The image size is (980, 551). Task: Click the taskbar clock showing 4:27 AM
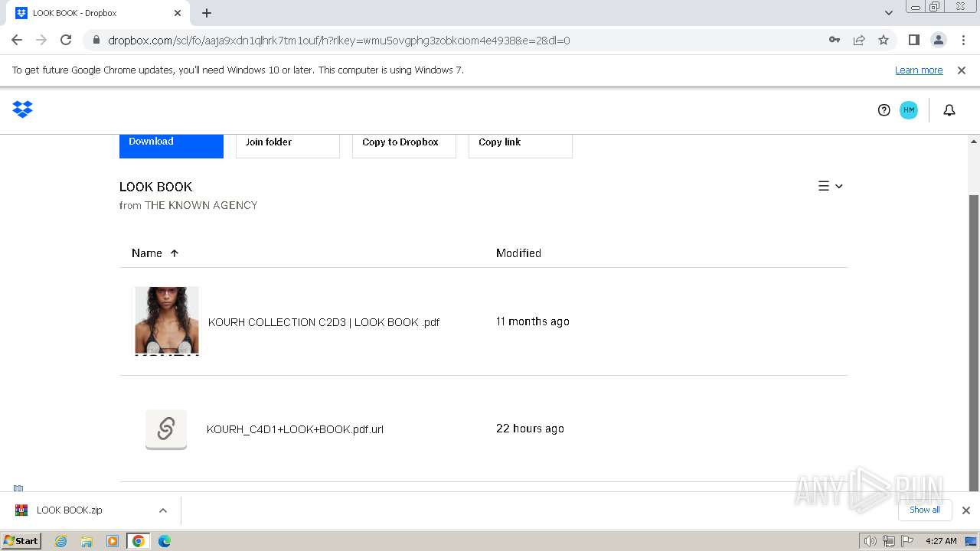coord(941,541)
